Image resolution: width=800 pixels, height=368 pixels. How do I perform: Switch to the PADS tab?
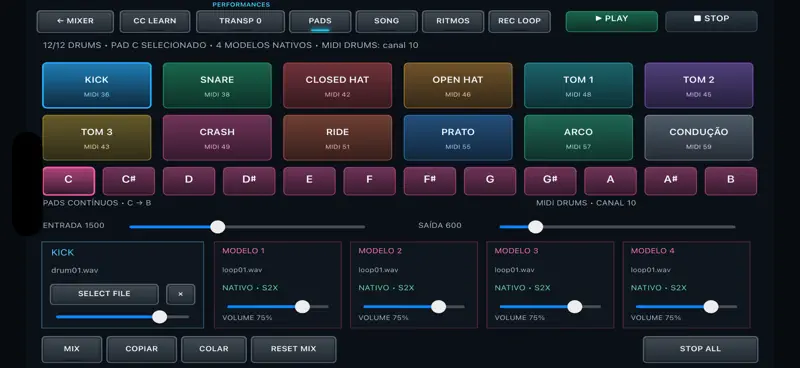pyautogui.click(x=320, y=21)
